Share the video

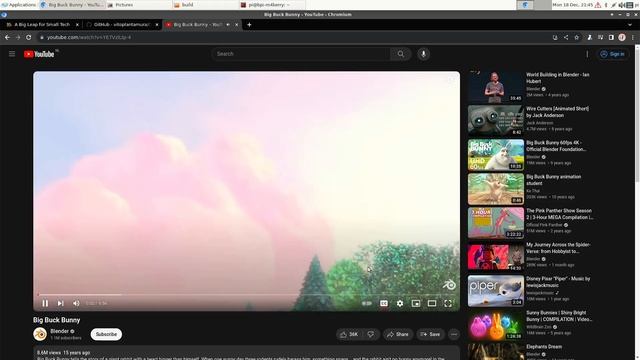pyautogui.click(x=398, y=334)
